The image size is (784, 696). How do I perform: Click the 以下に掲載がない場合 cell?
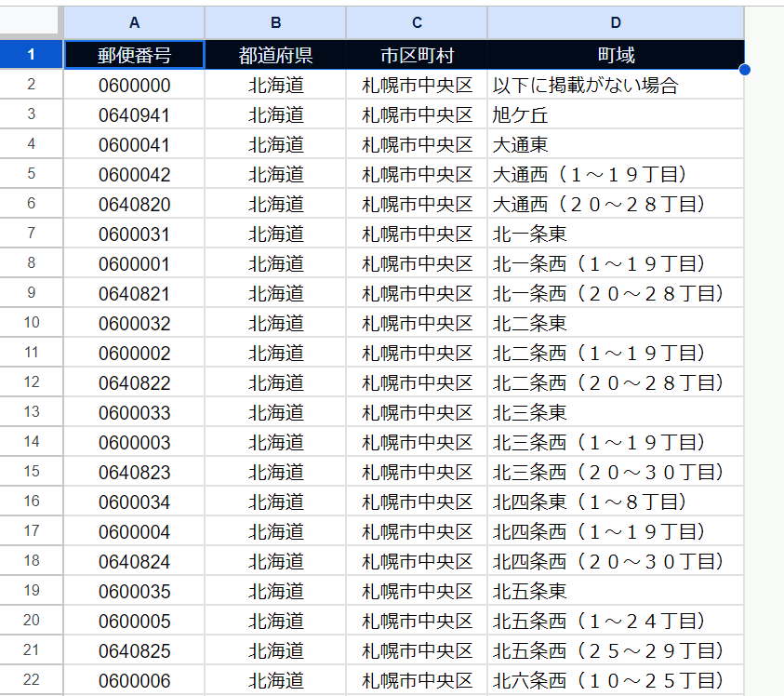616,85
